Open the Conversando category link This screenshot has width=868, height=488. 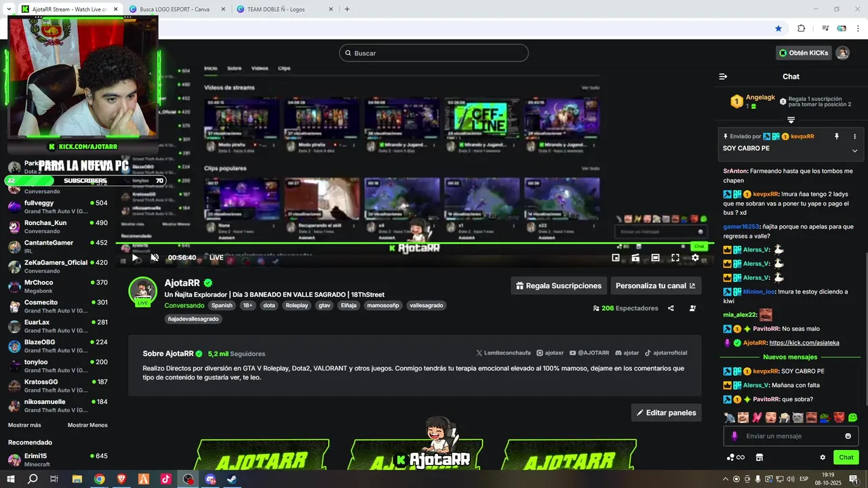coord(184,306)
